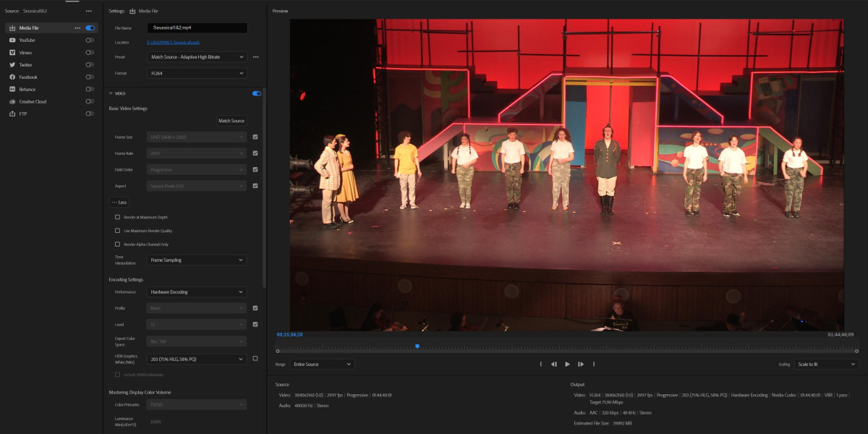Open the Frame Rate dropdown
Screen dimensions: 868x434
[x=197, y=153]
